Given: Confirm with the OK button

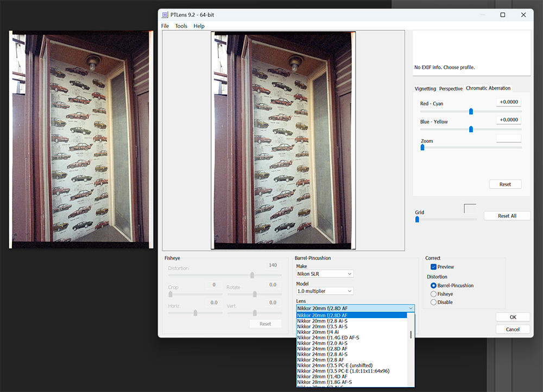Looking at the screenshot, I should coord(513,317).
